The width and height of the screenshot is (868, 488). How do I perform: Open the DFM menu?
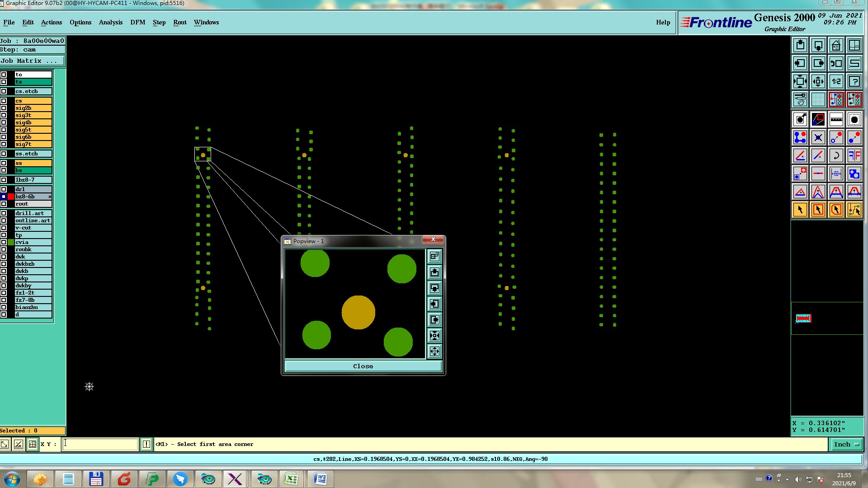point(137,22)
